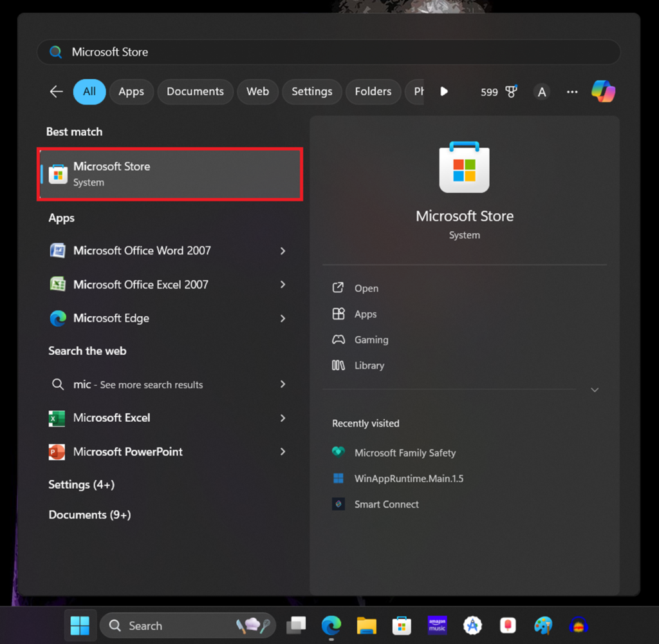The height and width of the screenshot is (644, 659).
Task: Click the Microsoft Family Safety heart icon
Action: click(339, 452)
